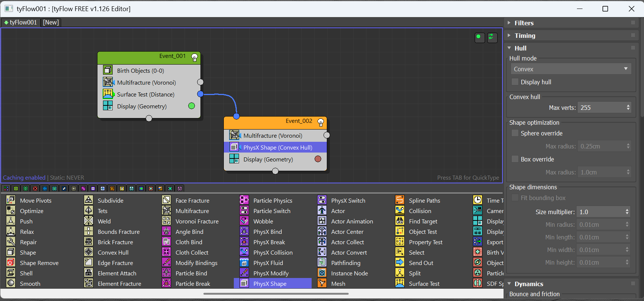Select the Pathfinding operator icon
This screenshot has height=301, width=644.
pyautogui.click(x=322, y=262)
